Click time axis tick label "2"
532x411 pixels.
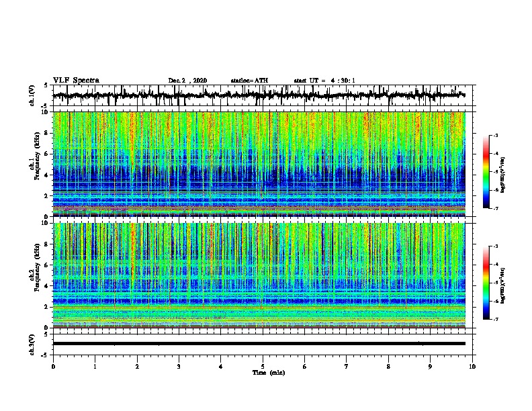[137, 367]
